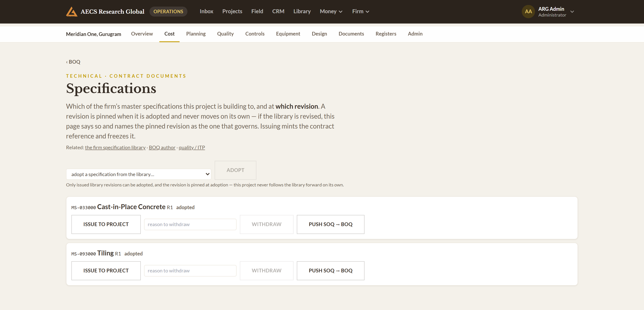Screen dimensions: 644x310
Task: Click WITHDRAW for Tiling
Action: click(266, 271)
